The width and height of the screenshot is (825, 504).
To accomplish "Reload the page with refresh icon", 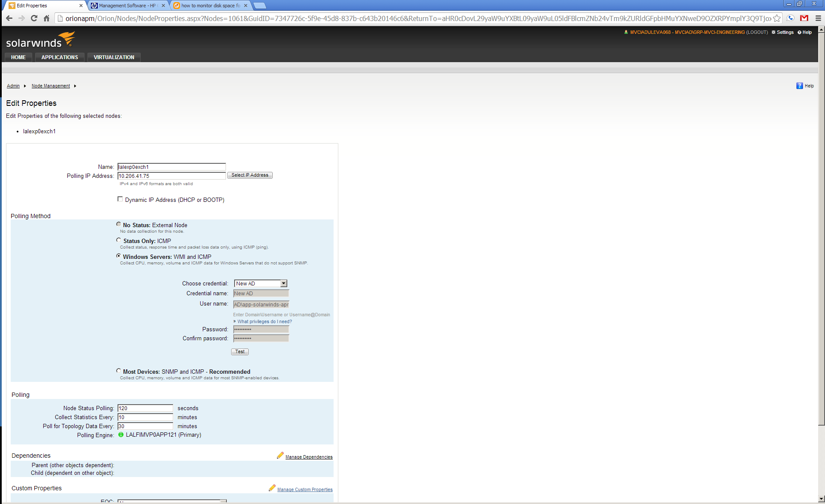I will (34, 18).
